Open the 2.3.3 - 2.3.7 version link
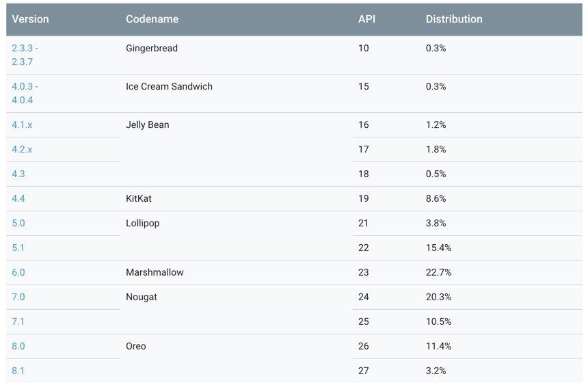The image size is (588, 383). [x=25, y=55]
